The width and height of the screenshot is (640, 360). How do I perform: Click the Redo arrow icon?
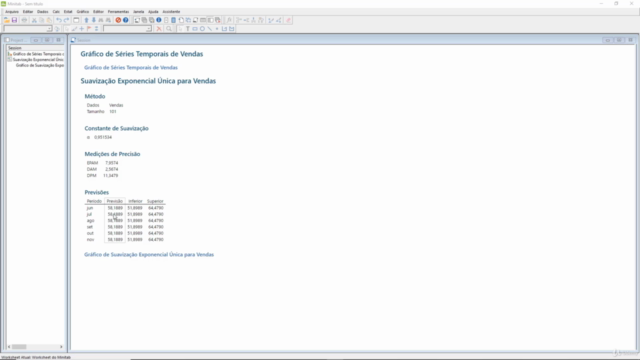click(x=66, y=20)
